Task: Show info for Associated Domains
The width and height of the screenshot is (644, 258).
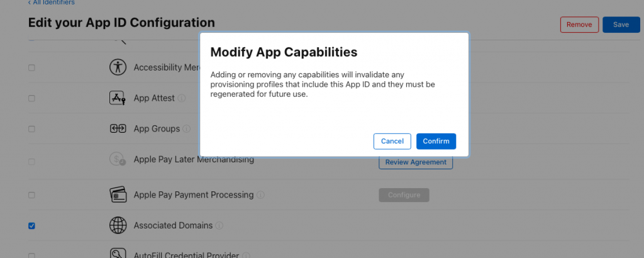Action: point(219,225)
